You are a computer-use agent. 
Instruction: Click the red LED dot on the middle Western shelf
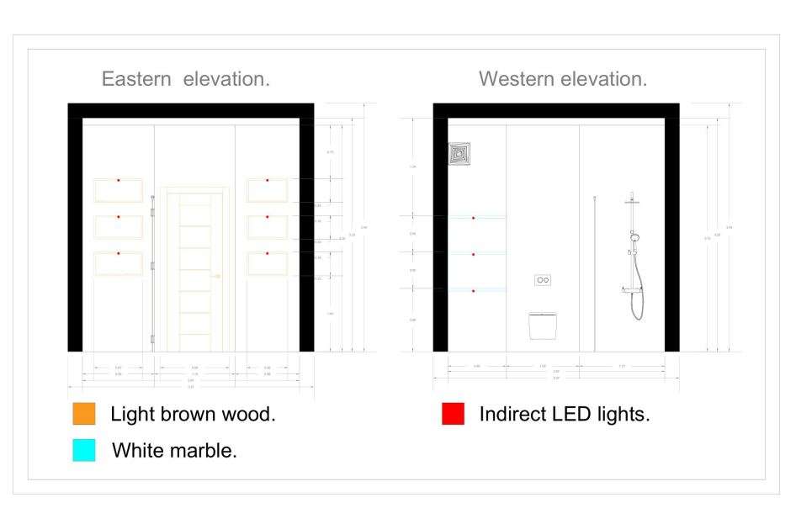coord(474,253)
